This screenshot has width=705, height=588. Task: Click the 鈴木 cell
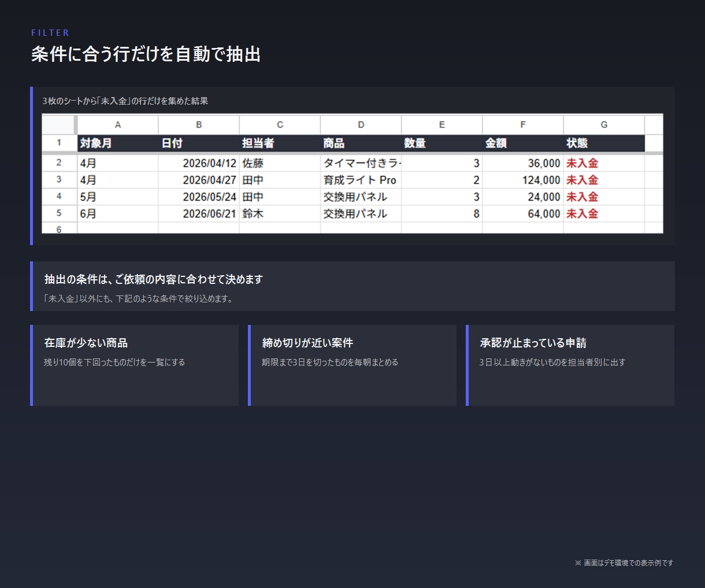pos(280,213)
